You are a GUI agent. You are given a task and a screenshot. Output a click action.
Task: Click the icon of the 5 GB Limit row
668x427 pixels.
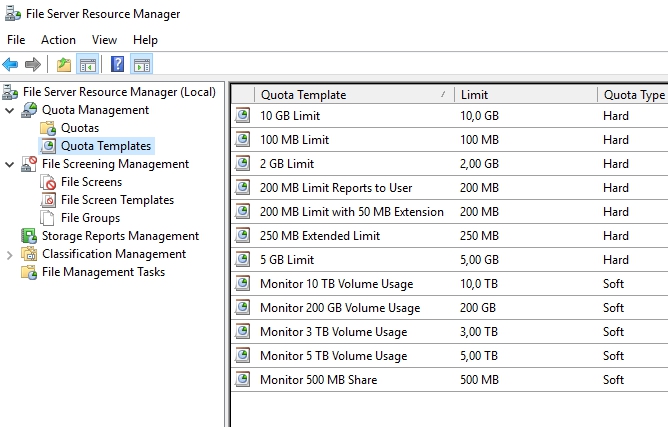(242, 260)
